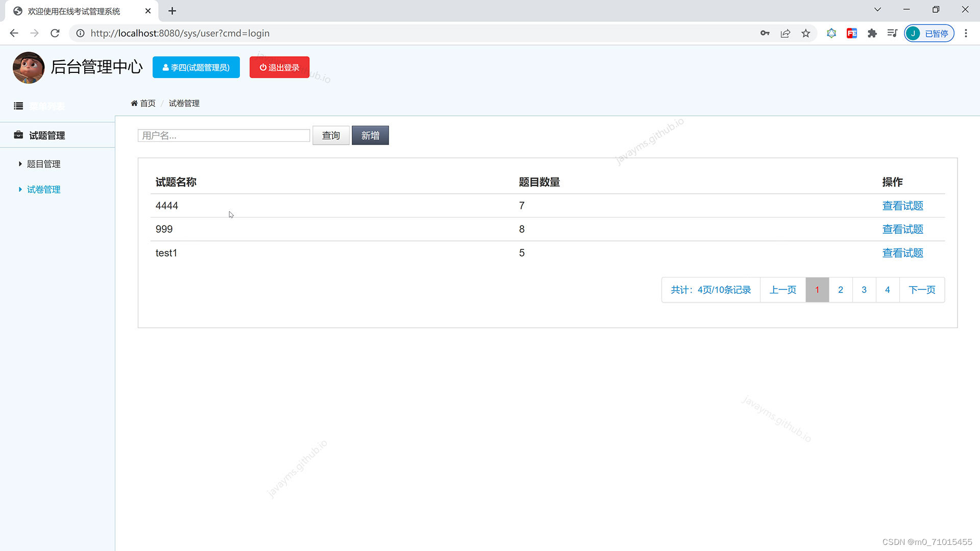Open the browser extensions puzzle icon
980x551 pixels.
[x=872, y=33]
